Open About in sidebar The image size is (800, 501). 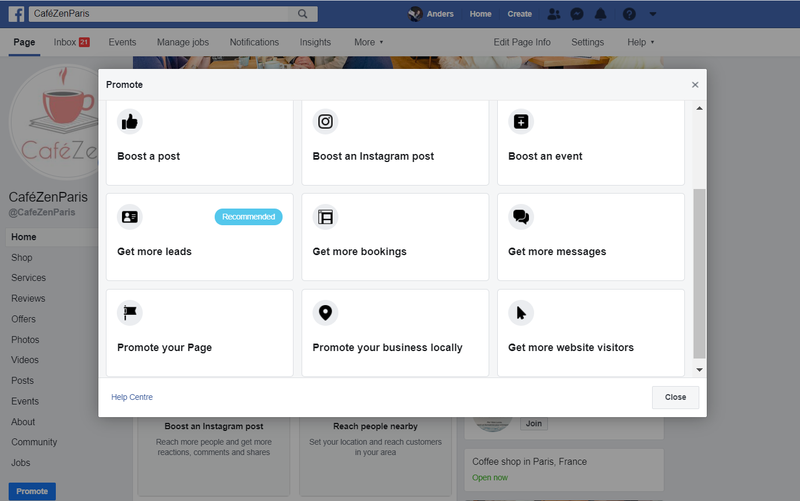click(23, 422)
